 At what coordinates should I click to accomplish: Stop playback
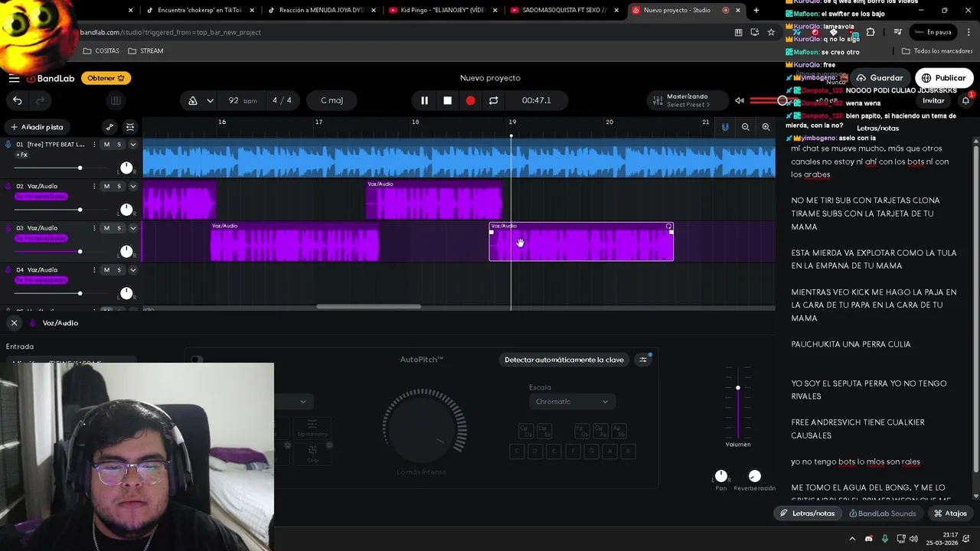click(447, 100)
